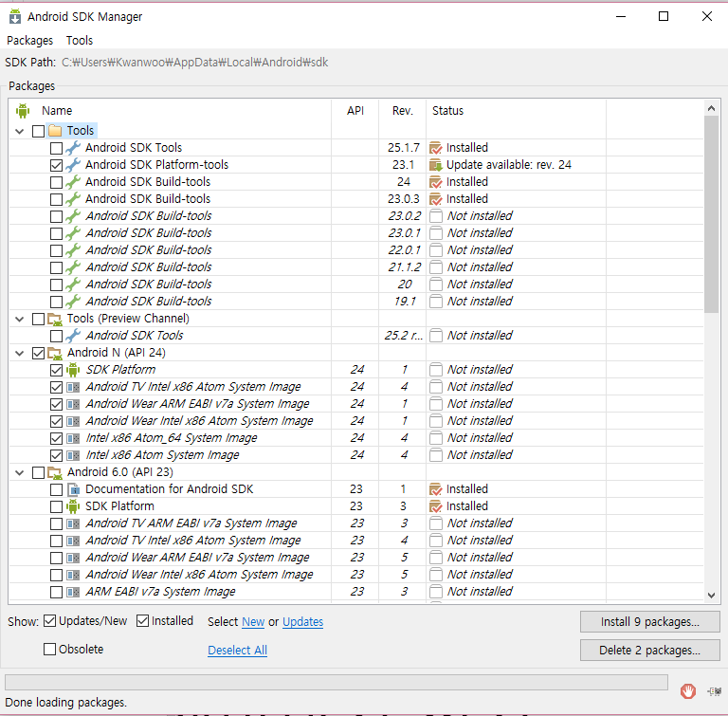This screenshot has height=716, width=728.
Task: Click wrench icon of Build-tools rev 23.0.3
Action: pyautogui.click(x=72, y=199)
